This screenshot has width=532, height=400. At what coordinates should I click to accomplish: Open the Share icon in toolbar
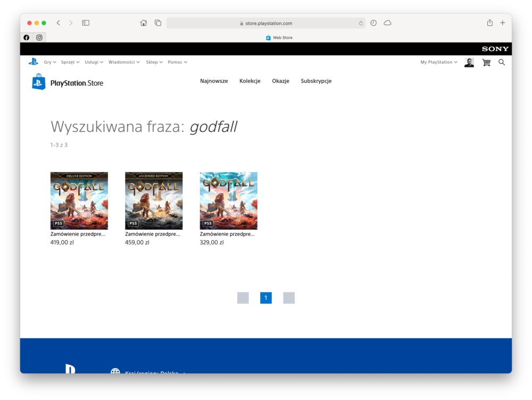[x=489, y=22]
